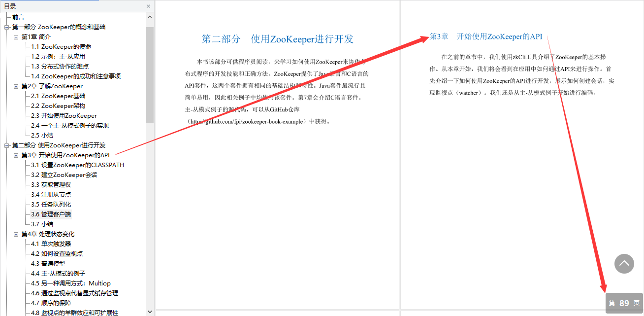The image size is (644, 316).
Task: Click the 目录 panel title
Action: pos(10,6)
